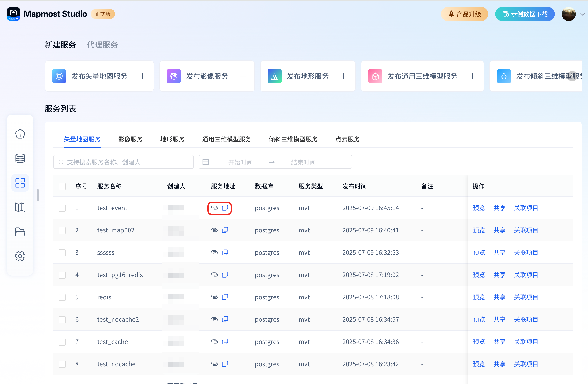The width and height of the screenshot is (588, 384).
Task: Open the settings gear in sidebar
Action: [20, 256]
